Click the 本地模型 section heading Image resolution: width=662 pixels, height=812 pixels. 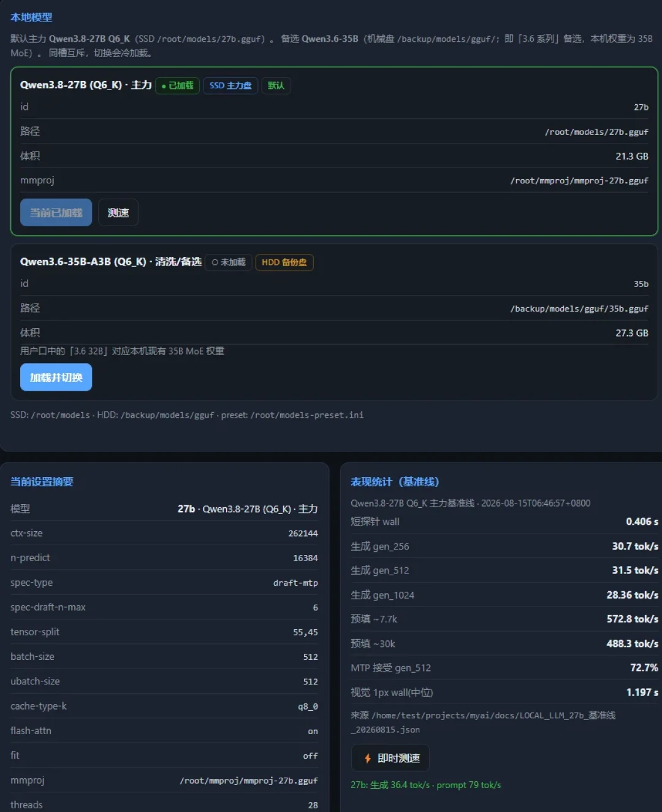31,17
